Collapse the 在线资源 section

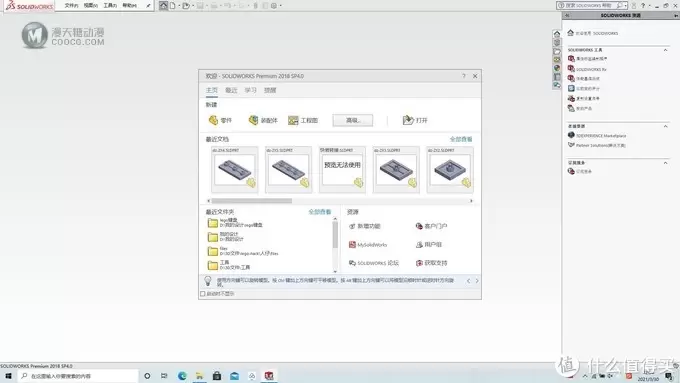click(x=665, y=126)
